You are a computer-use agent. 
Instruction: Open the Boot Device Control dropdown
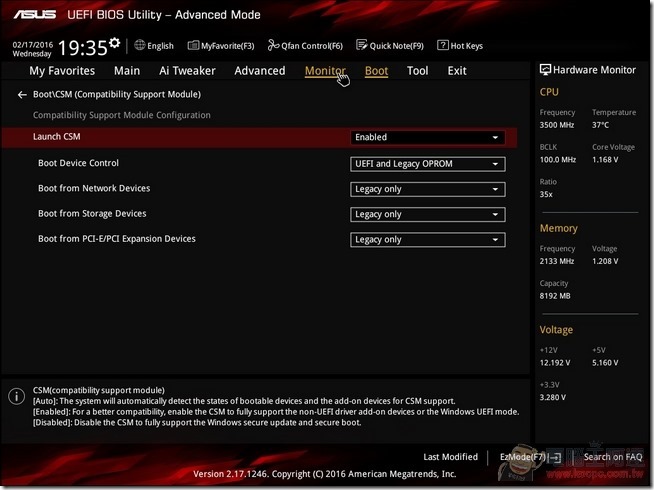pos(428,164)
